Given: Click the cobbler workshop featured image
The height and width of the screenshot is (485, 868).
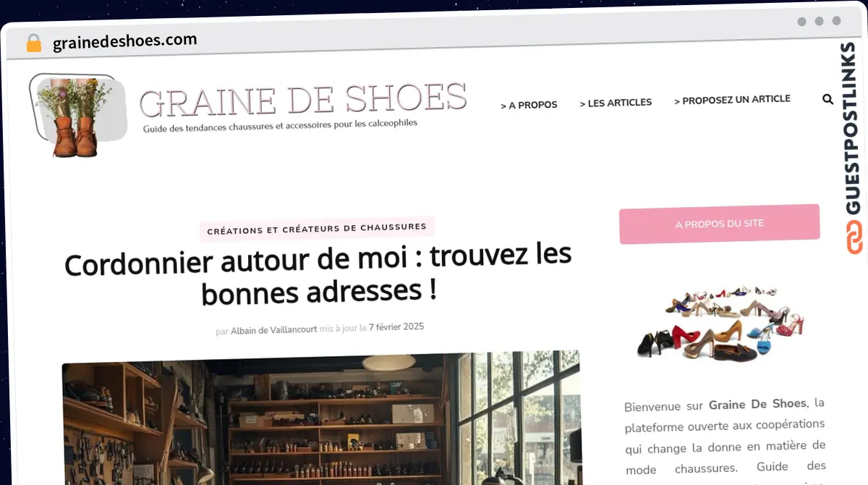Looking at the screenshot, I should pos(321,418).
